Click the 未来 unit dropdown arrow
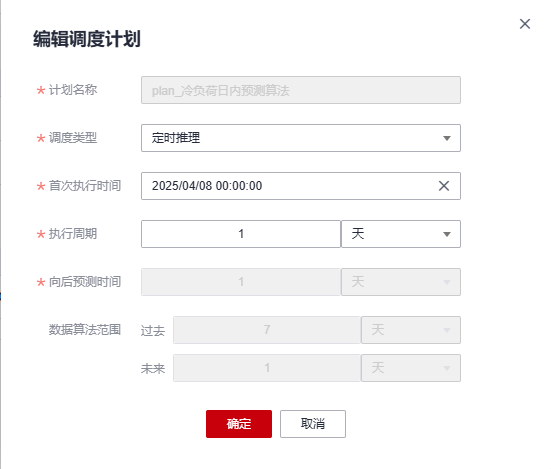This screenshot has height=469, width=551. [447, 368]
